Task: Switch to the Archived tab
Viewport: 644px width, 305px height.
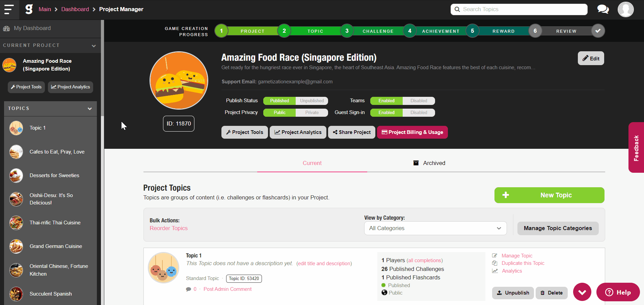Action: [429, 163]
